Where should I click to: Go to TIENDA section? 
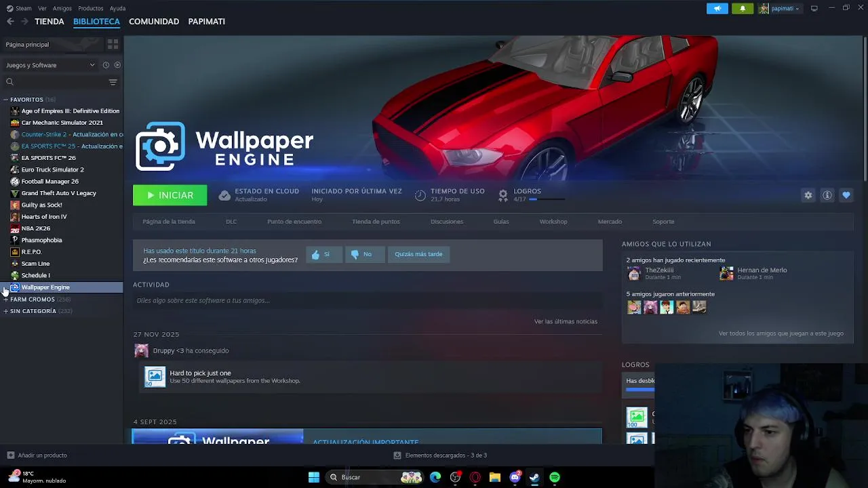pos(50,22)
